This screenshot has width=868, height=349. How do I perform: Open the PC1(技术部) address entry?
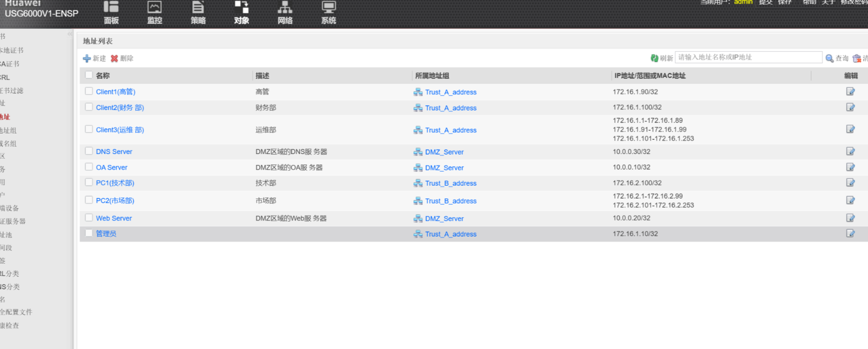tap(115, 183)
